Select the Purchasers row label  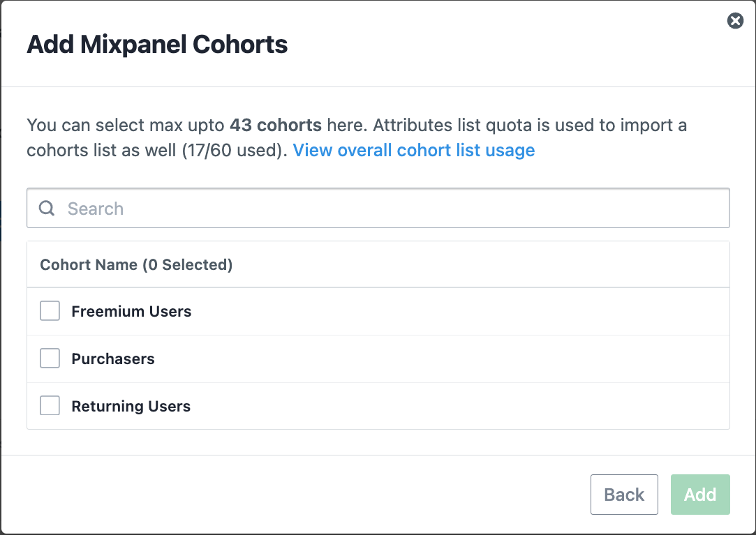113,359
